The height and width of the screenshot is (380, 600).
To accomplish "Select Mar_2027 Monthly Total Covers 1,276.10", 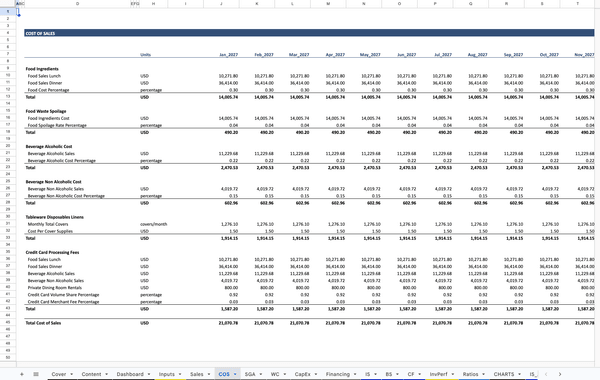I will (x=301, y=224).
